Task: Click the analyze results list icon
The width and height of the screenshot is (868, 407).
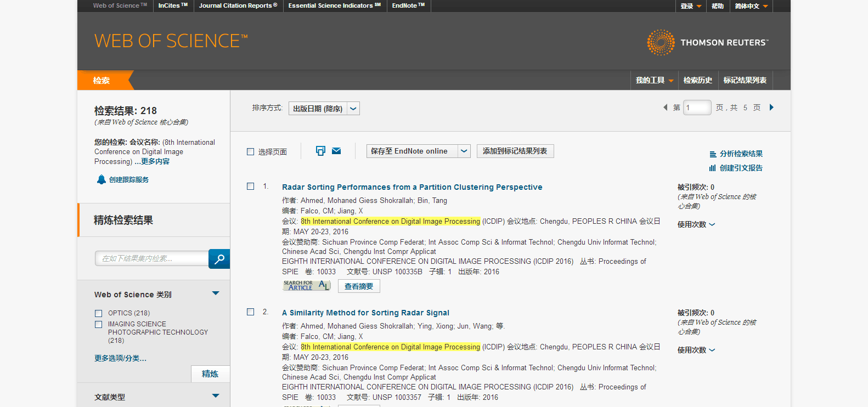Action: click(713, 154)
